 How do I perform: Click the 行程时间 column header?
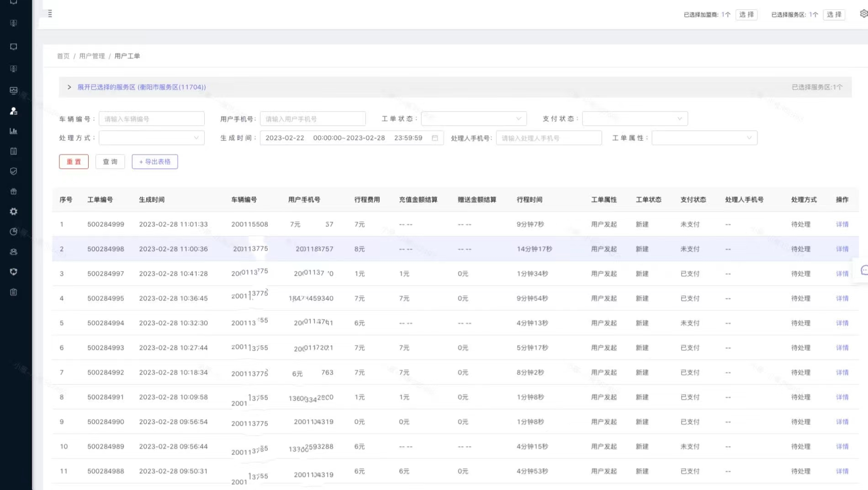tap(529, 200)
